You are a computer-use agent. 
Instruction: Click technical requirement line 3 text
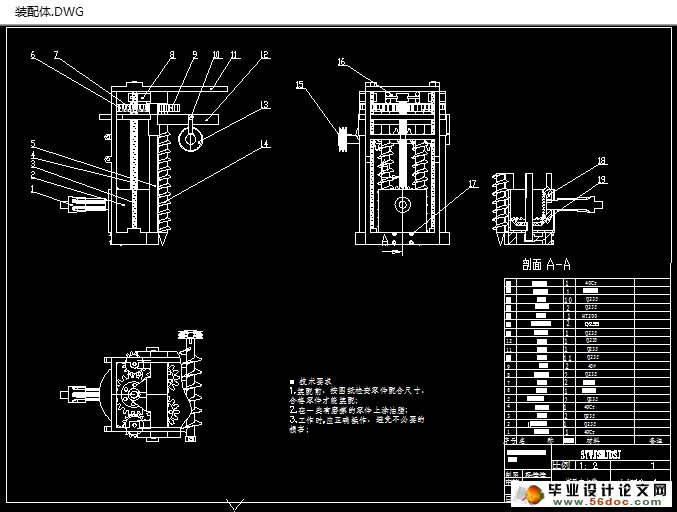click(357, 424)
